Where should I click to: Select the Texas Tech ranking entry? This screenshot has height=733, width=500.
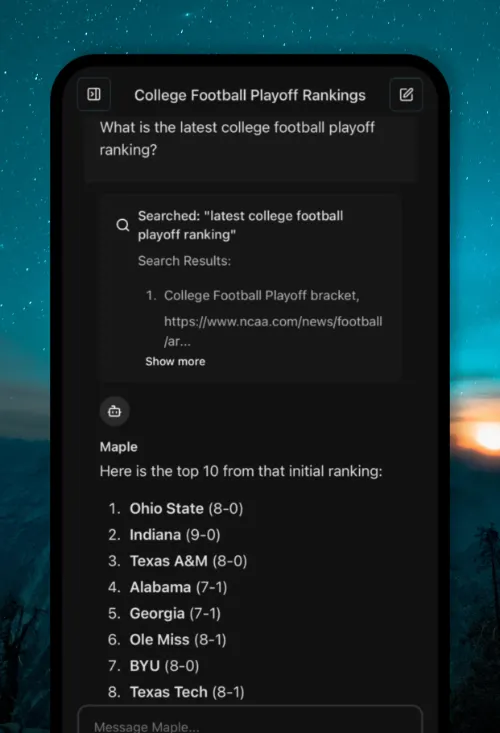click(187, 692)
